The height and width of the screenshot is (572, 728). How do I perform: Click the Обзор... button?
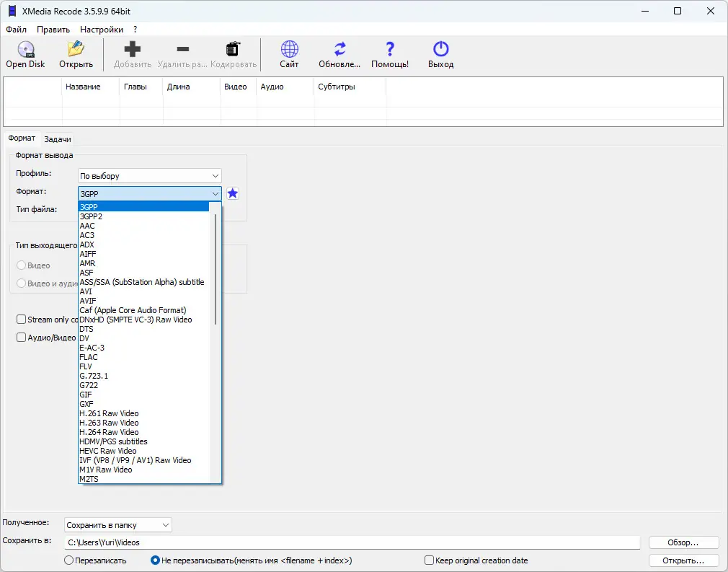point(683,542)
